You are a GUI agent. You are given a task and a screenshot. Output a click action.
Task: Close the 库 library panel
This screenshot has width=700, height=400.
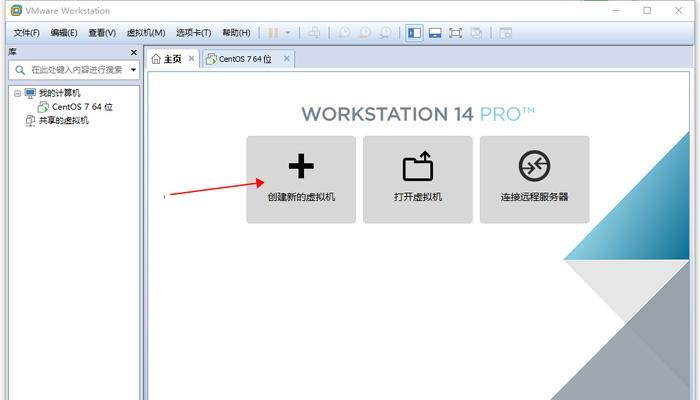tap(133, 53)
